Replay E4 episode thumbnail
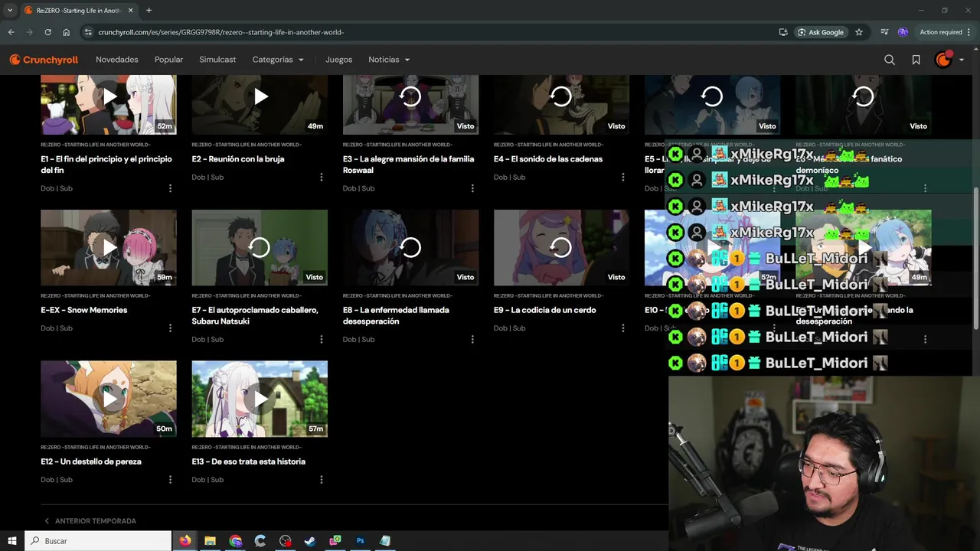980x551 pixels. point(561,104)
